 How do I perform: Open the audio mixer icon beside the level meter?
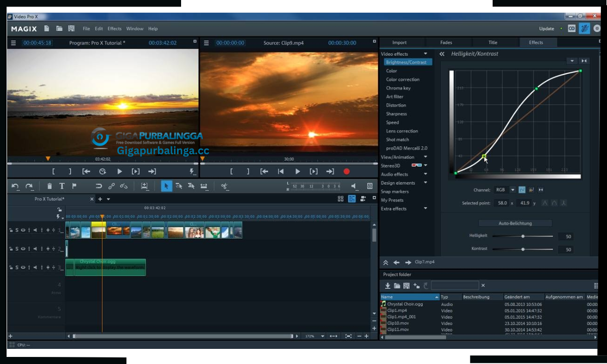(x=370, y=186)
